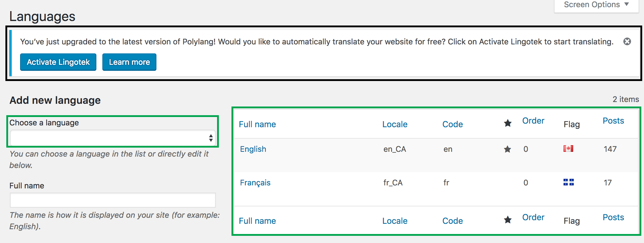Sort by Locale in table footer
This screenshot has height=243, width=644.
395,221
